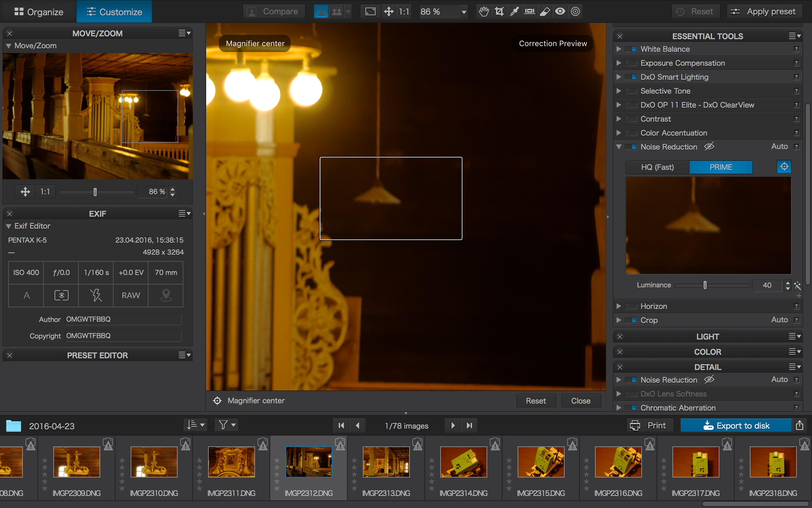Click the Red-eye correction tool icon
Image resolution: width=812 pixels, height=508 pixels.
click(560, 12)
